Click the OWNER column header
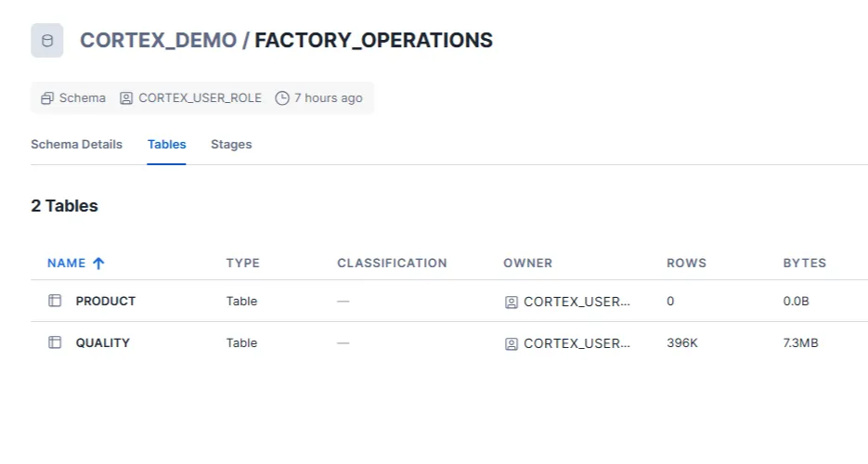 (x=527, y=263)
